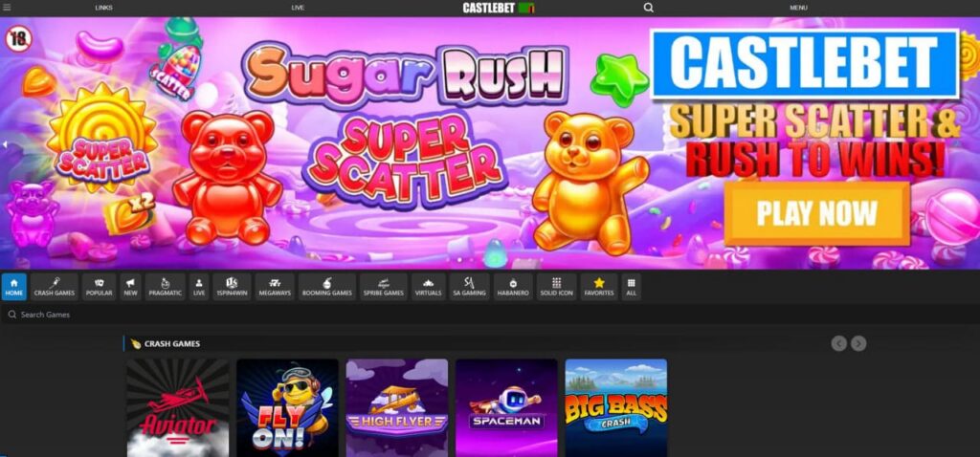Show the previous banner slide arrow
This screenshot has width=980, height=457.
click(x=5, y=144)
